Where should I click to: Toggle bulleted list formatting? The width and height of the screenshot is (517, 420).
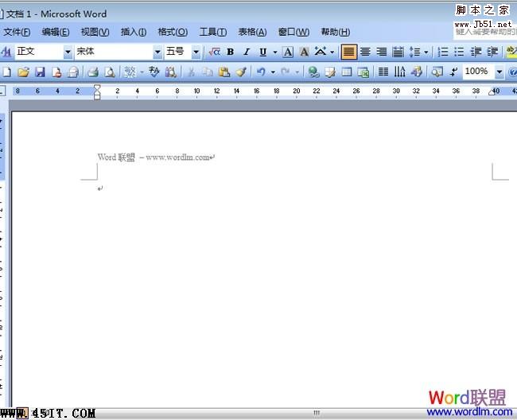pos(459,52)
